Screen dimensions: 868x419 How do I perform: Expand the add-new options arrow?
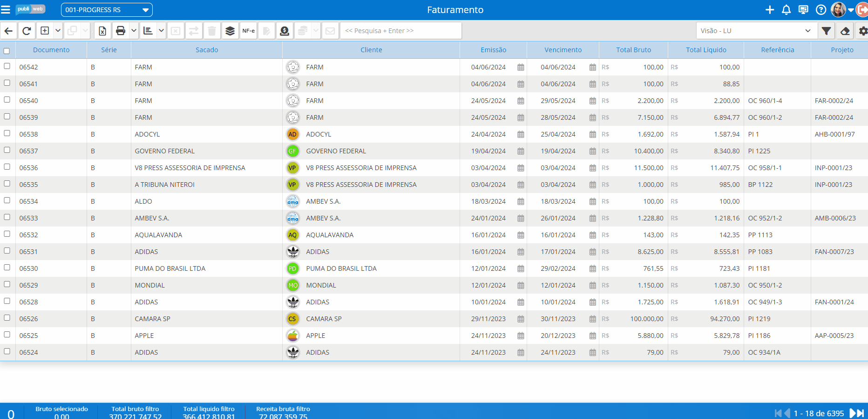point(58,31)
